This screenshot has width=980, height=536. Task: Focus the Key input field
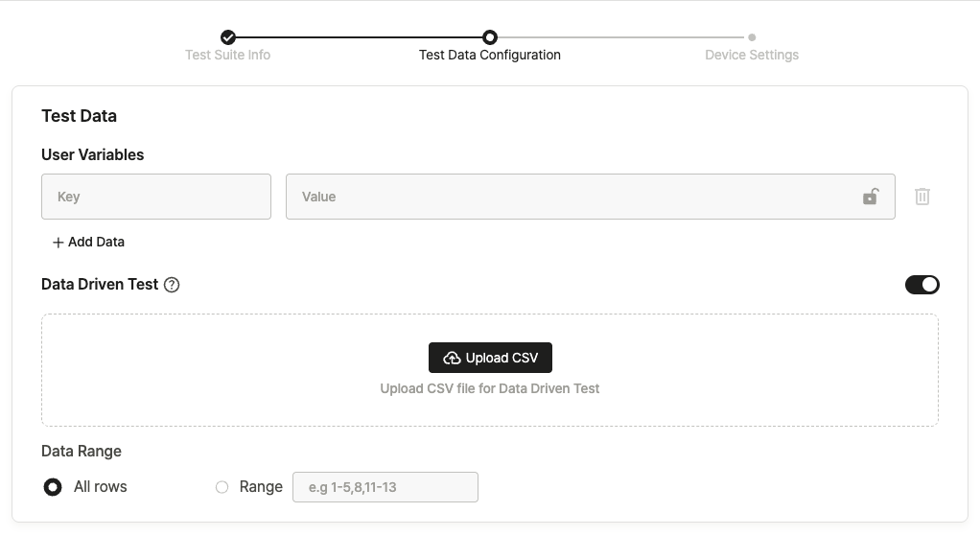click(x=156, y=197)
